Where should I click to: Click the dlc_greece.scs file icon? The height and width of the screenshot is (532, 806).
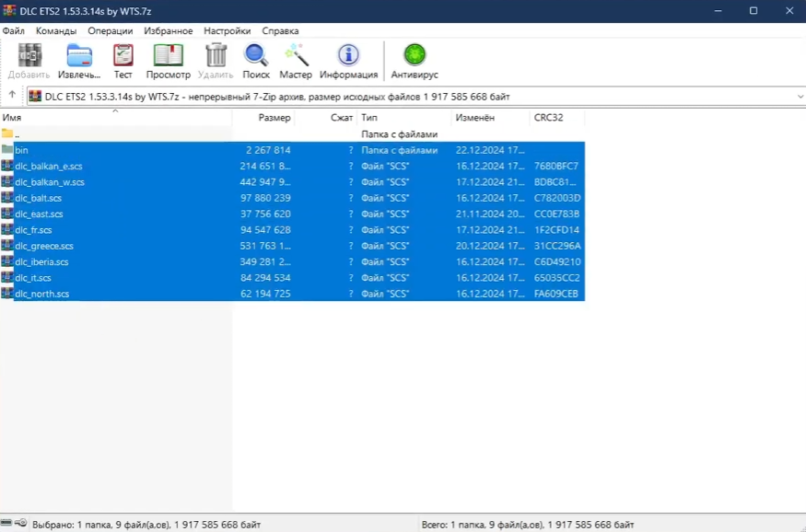click(7, 246)
